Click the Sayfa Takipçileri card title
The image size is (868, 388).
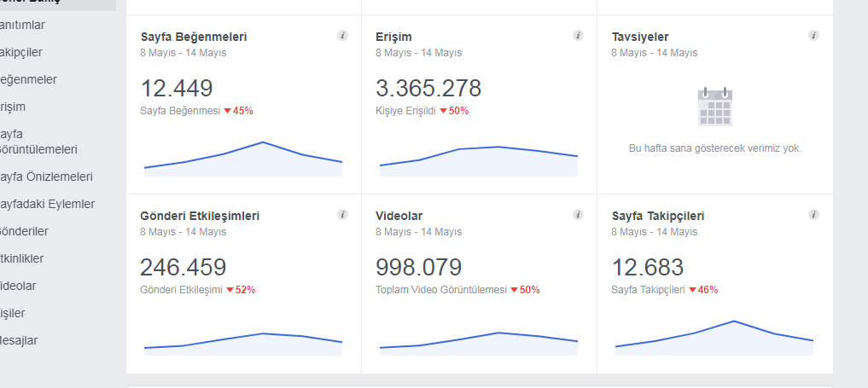(x=658, y=216)
